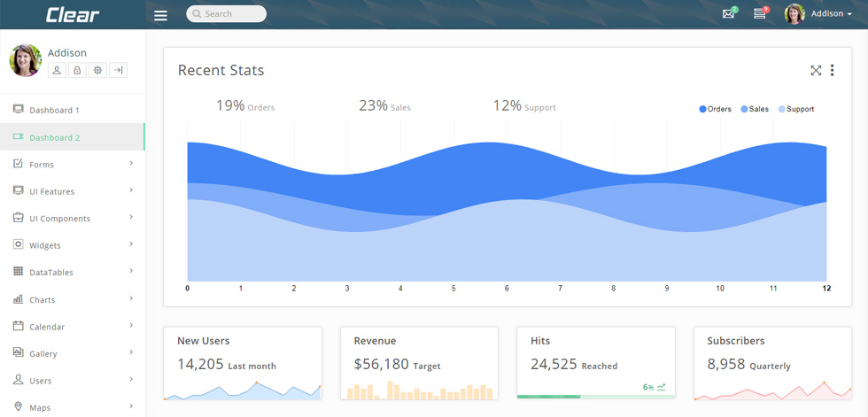Expand the Widgets chevron
This screenshot has width=868, height=417.
point(131,243)
